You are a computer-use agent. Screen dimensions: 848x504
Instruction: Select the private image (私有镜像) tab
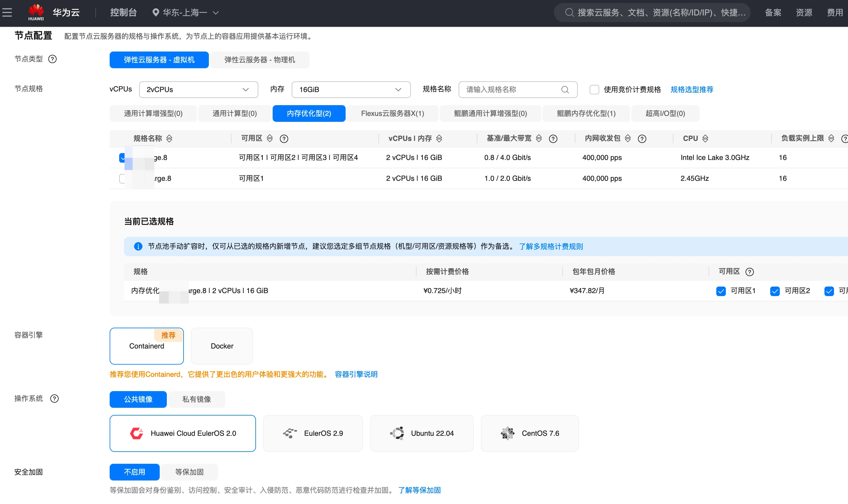pos(196,399)
